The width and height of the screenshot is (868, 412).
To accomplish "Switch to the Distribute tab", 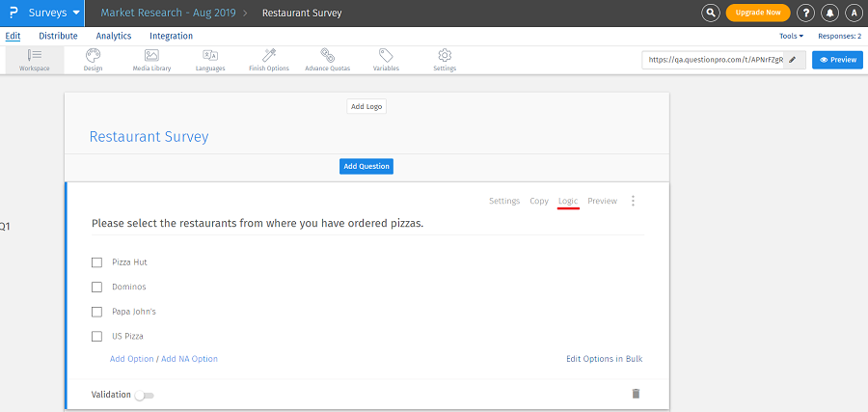I will (x=58, y=36).
